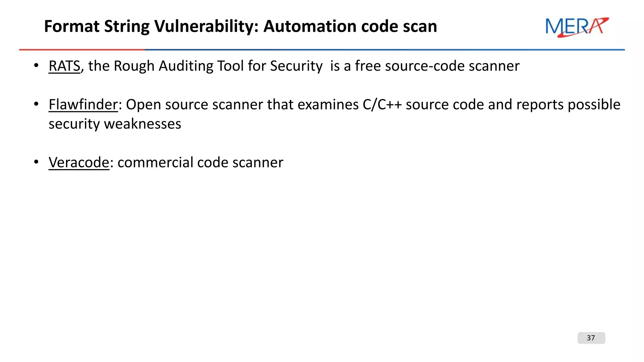644x362 pixels.
Task: Select the slide number 37 badge
Action: (x=591, y=338)
